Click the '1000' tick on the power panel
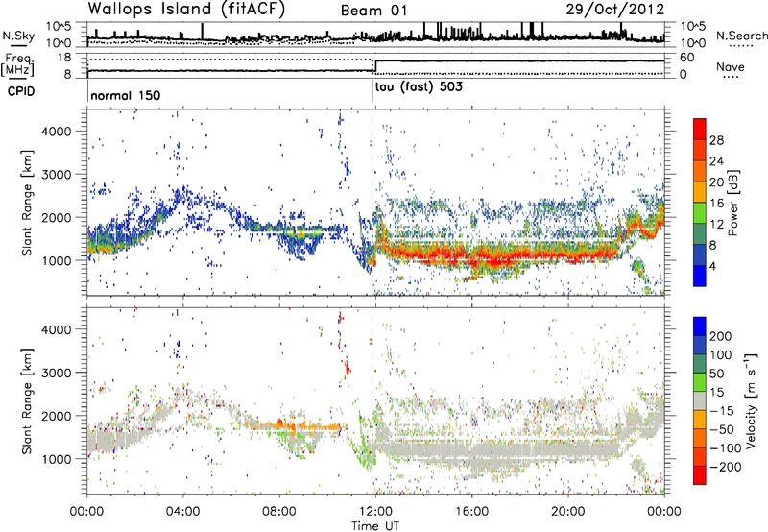This screenshot has height=532, width=768. 57,260
